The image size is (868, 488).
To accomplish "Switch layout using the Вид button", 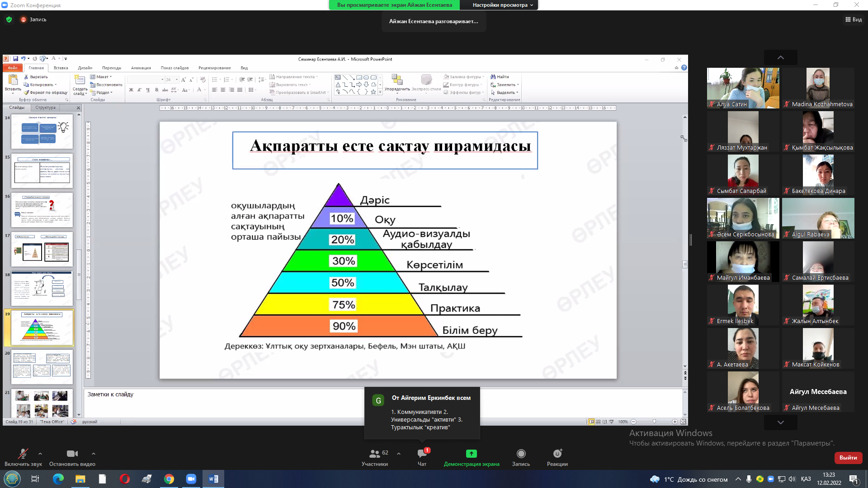I will [854, 19].
